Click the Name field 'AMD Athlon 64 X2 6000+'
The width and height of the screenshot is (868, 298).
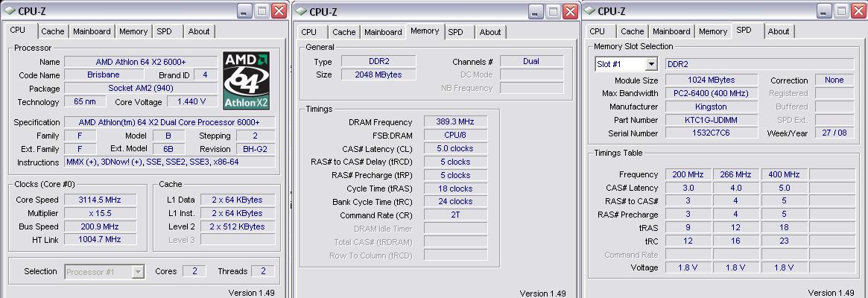tap(141, 62)
